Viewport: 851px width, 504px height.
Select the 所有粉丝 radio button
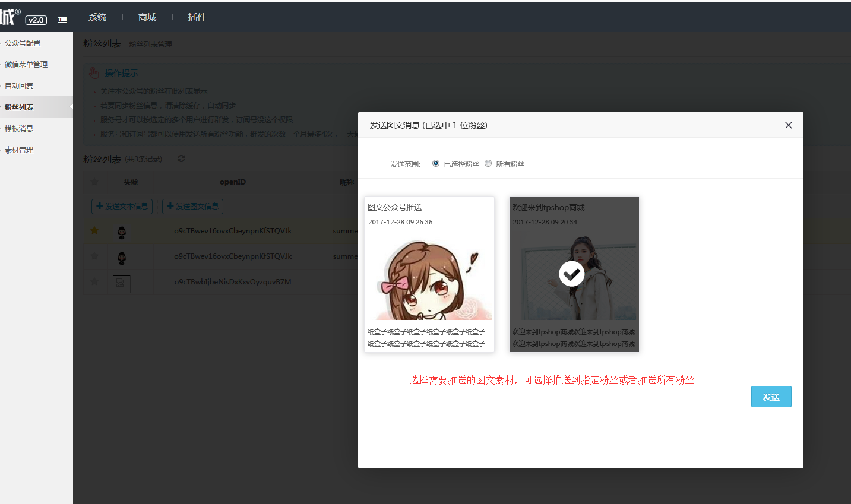(488, 164)
